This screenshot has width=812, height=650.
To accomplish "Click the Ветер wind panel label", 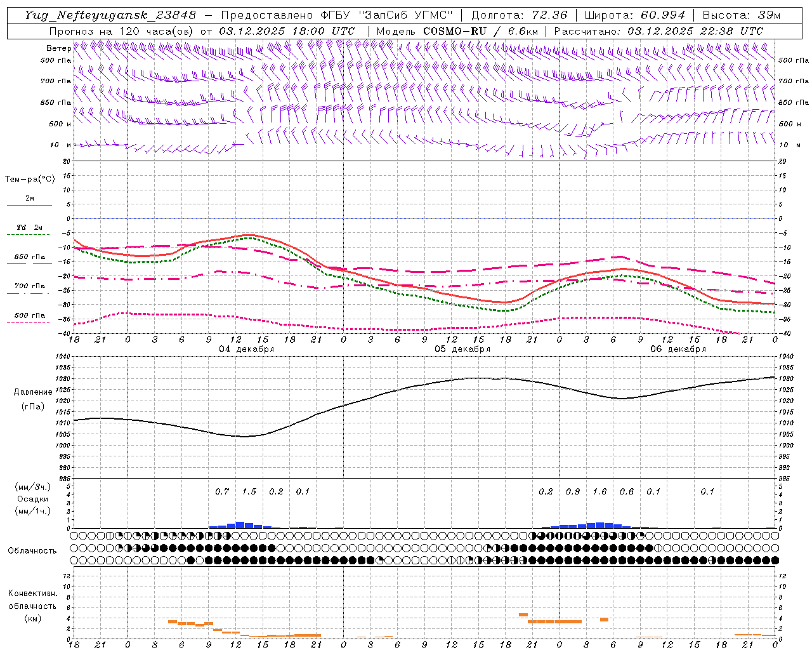I will [58, 48].
